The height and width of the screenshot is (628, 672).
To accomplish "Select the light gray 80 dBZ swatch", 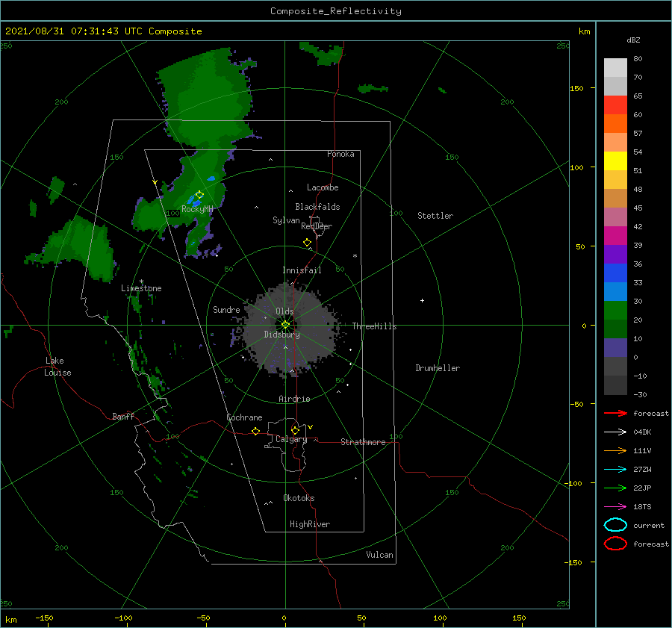I will click(615, 68).
